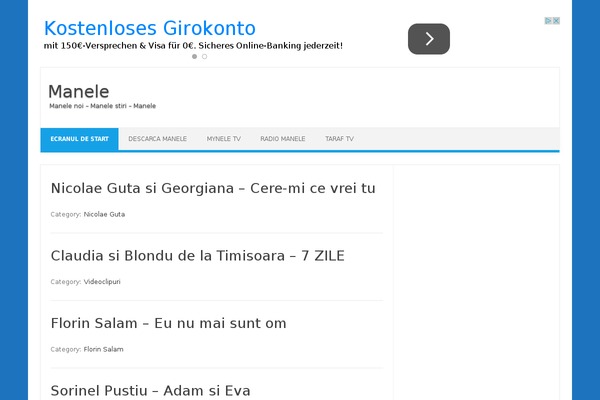Go to Ecranul de Start tab

(x=79, y=139)
